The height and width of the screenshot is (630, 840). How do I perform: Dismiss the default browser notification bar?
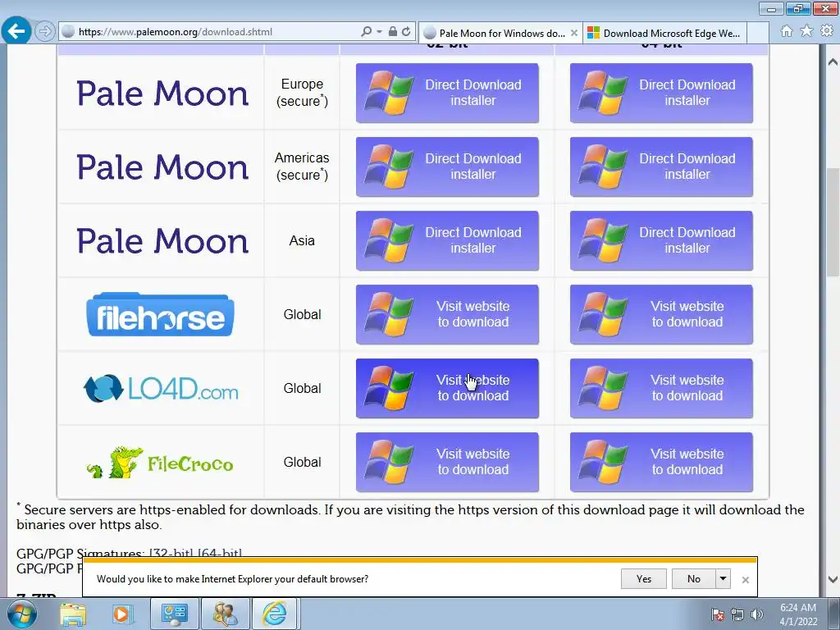click(x=745, y=580)
